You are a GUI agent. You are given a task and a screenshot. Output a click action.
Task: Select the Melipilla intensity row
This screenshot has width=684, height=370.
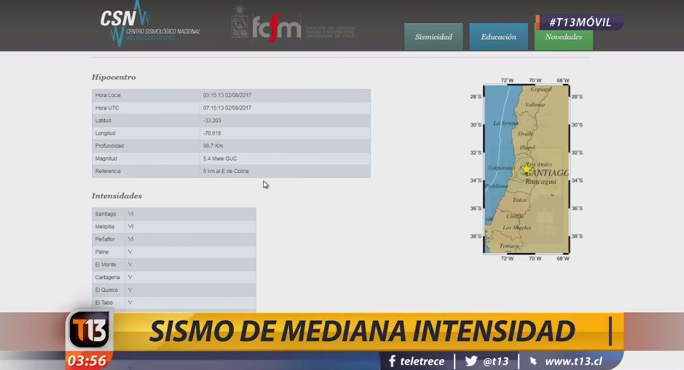point(174,226)
